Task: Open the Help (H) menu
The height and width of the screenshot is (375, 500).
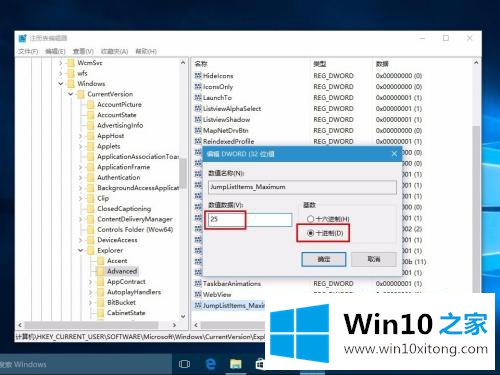Action: (x=146, y=51)
